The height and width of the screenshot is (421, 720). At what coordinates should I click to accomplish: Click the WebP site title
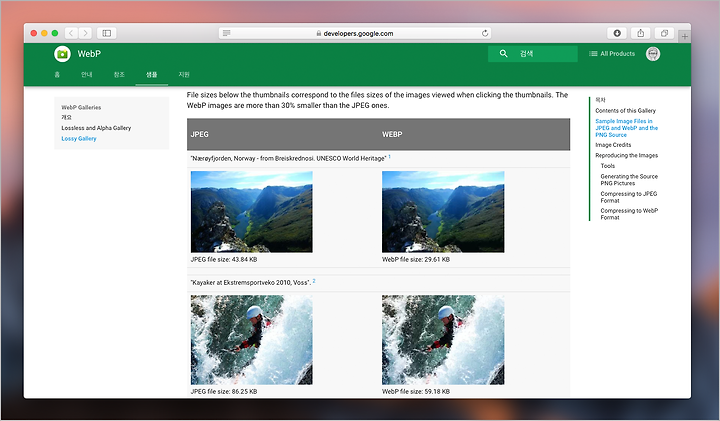click(89, 54)
